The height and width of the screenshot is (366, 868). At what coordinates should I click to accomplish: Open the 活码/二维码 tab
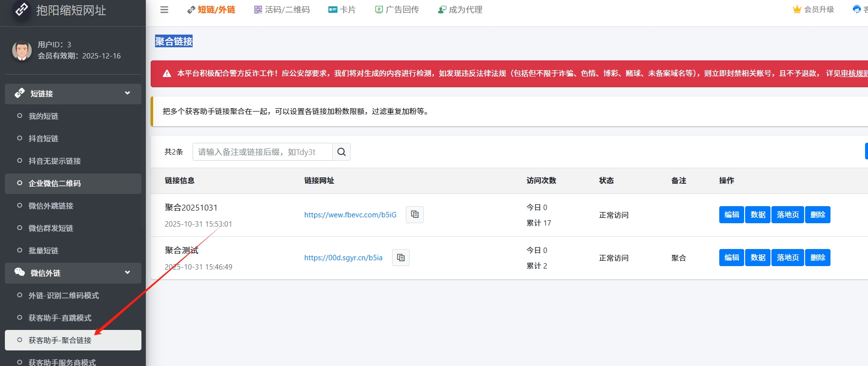point(282,10)
